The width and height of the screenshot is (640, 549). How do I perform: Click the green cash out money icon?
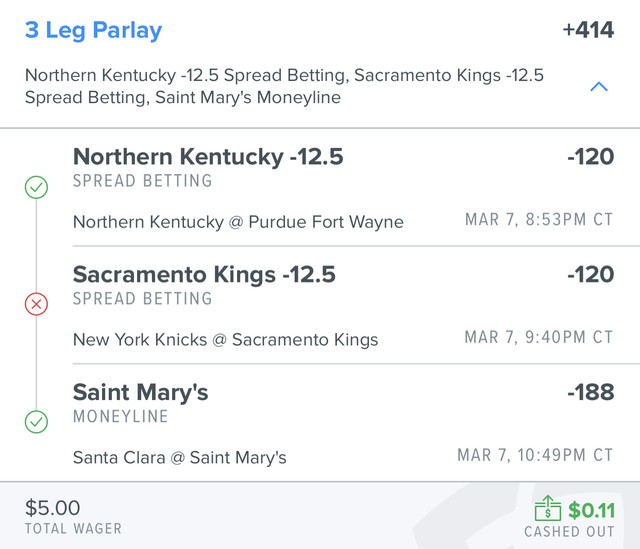coord(549,509)
